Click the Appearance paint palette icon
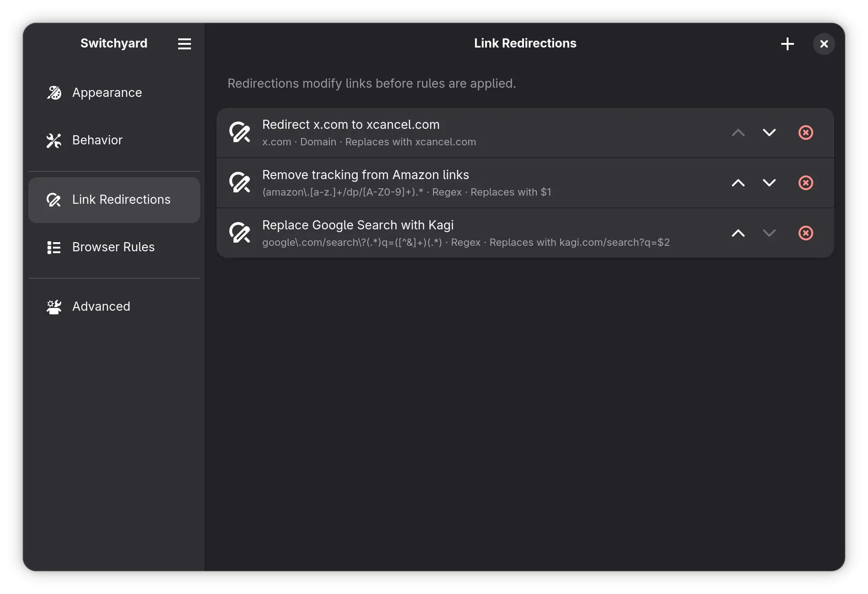 pos(54,93)
